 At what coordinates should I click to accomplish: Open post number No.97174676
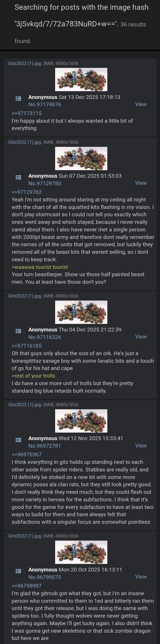[x=45, y=104]
